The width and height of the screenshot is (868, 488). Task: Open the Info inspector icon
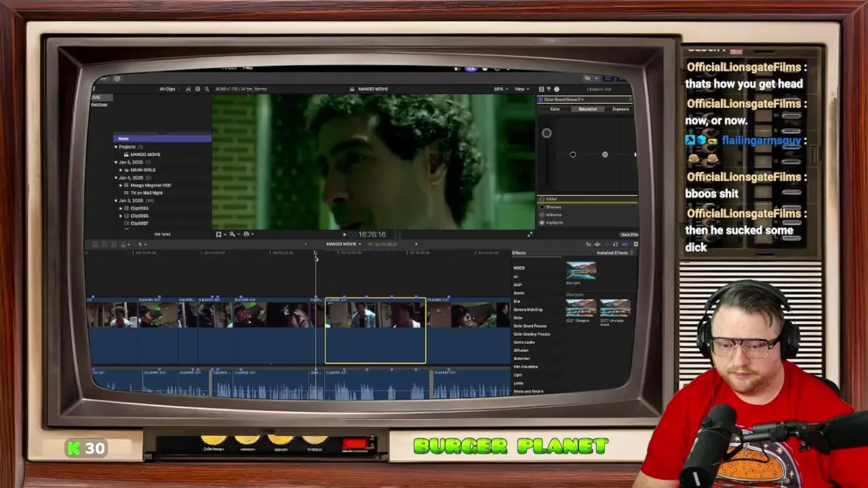coord(557,89)
